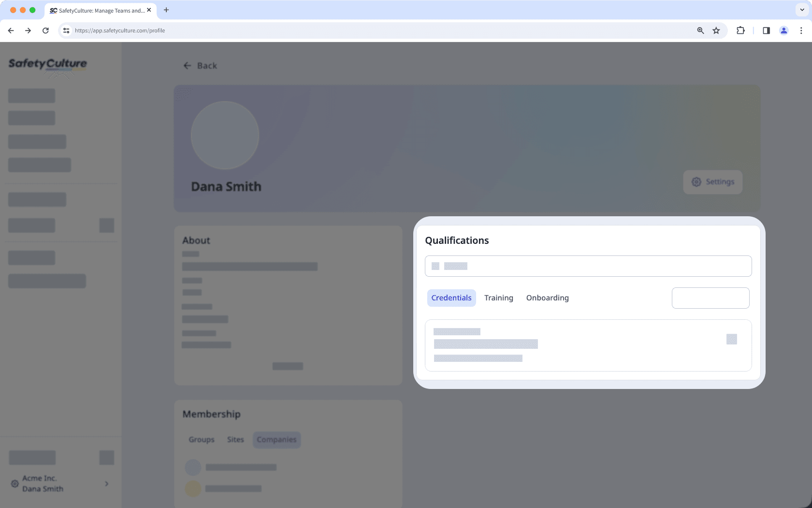Click the zoom magnifier icon in address bar
The height and width of the screenshot is (508, 812).
click(700, 30)
